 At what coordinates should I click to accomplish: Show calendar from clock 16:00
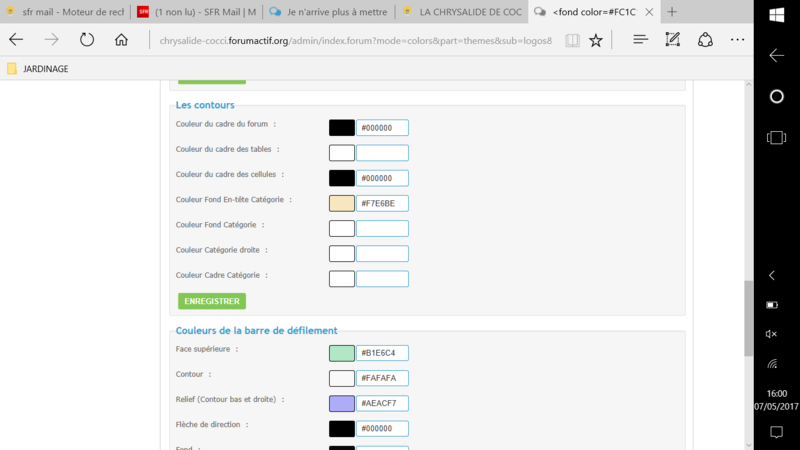(777, 400)
